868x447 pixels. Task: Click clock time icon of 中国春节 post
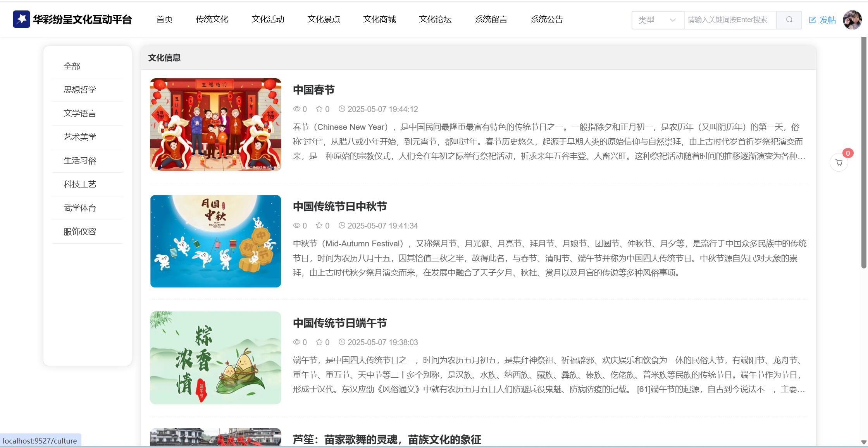coord(342,109)
